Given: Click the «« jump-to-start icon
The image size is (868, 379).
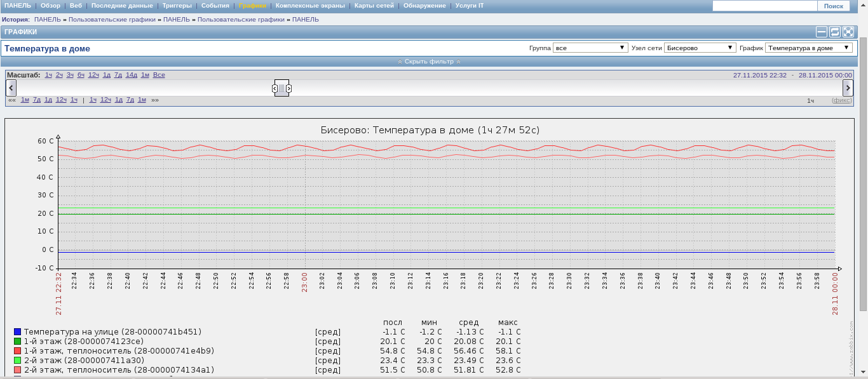Looking at the screenshot, I should point(11,100).
